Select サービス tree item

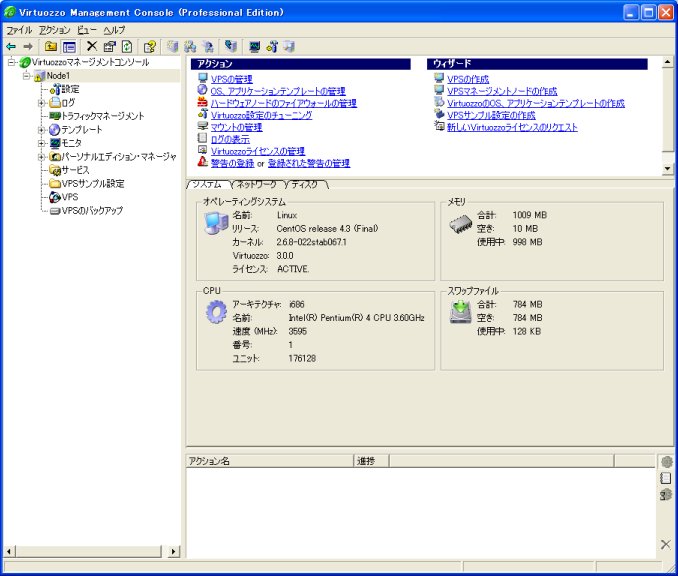point(75,170)
